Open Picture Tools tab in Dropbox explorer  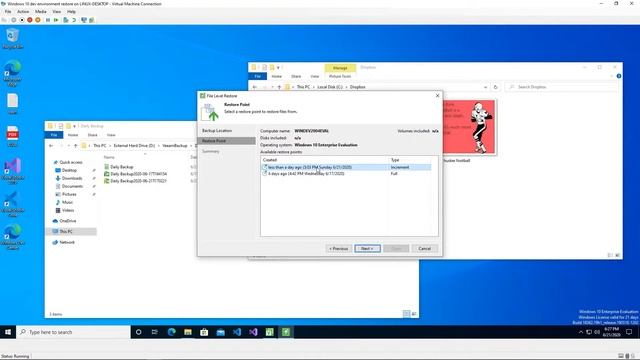click(x=340, y=76)
